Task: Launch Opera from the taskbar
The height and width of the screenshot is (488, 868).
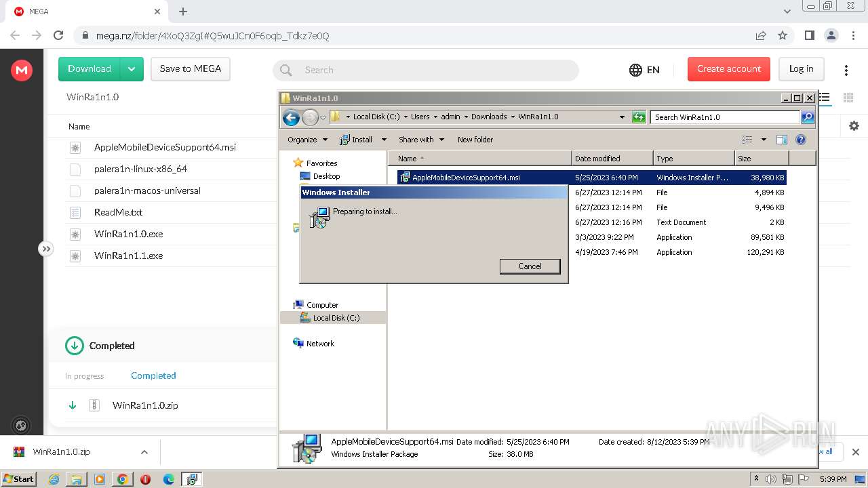Action: (x=145, y=479)
